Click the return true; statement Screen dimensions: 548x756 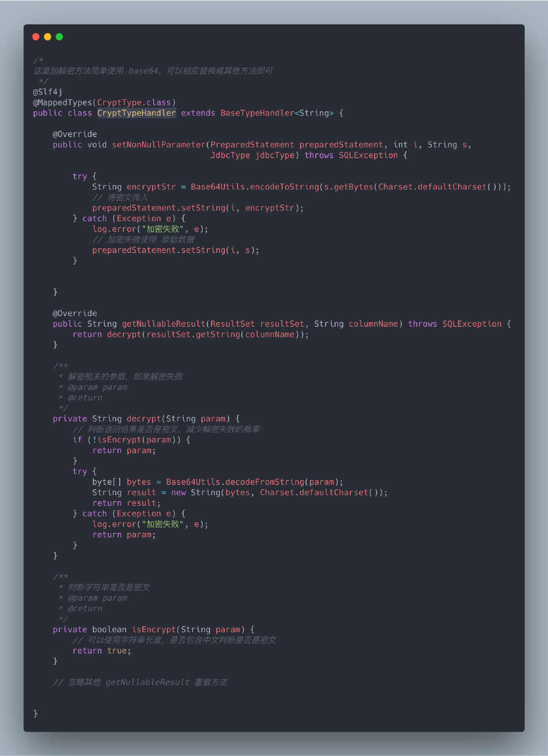coord(101,651)
